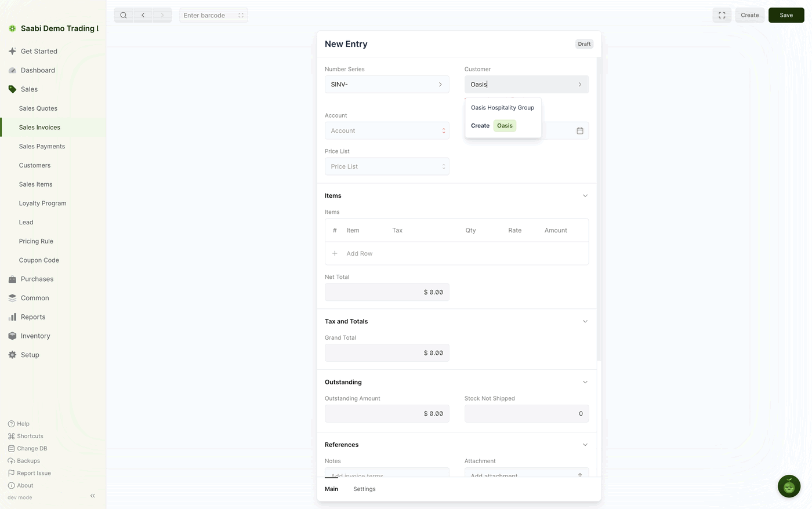812x509 pixels.
Task: Open linked Number Series arrow
Action: click(440, 85)
